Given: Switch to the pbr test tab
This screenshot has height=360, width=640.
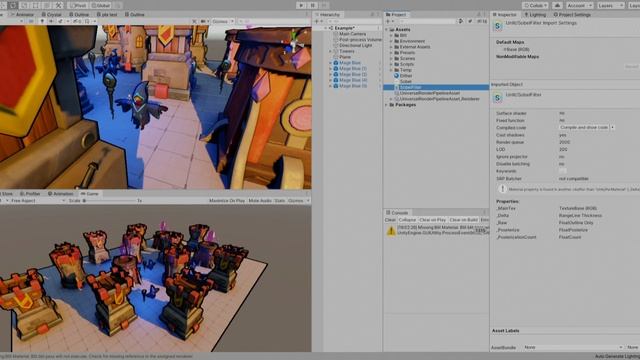Looking at the screenshot, I should coord(106,15).
